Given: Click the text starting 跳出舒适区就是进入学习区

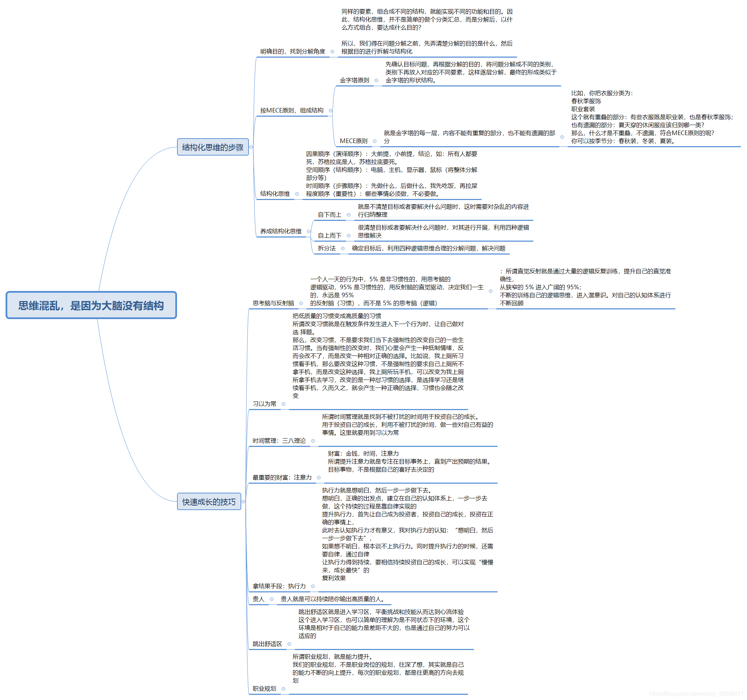Looking at the screenshot, I should coord(384,624).
